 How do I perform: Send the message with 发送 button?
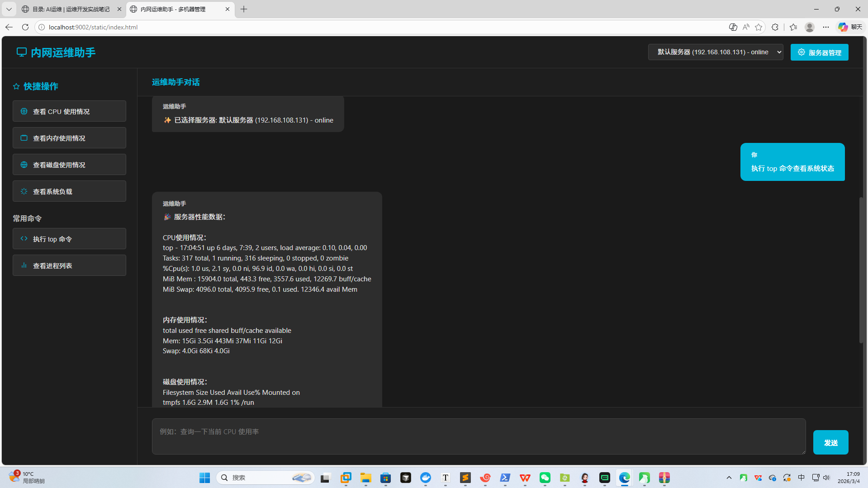point(830,442)
